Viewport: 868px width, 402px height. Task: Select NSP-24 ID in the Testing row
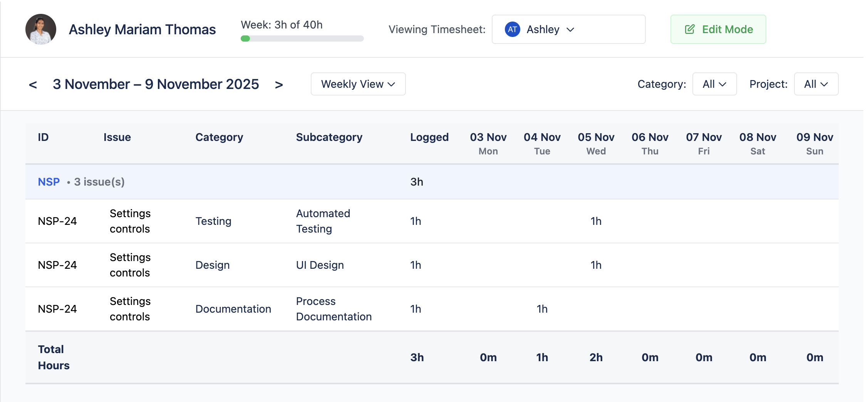point(57,221)
